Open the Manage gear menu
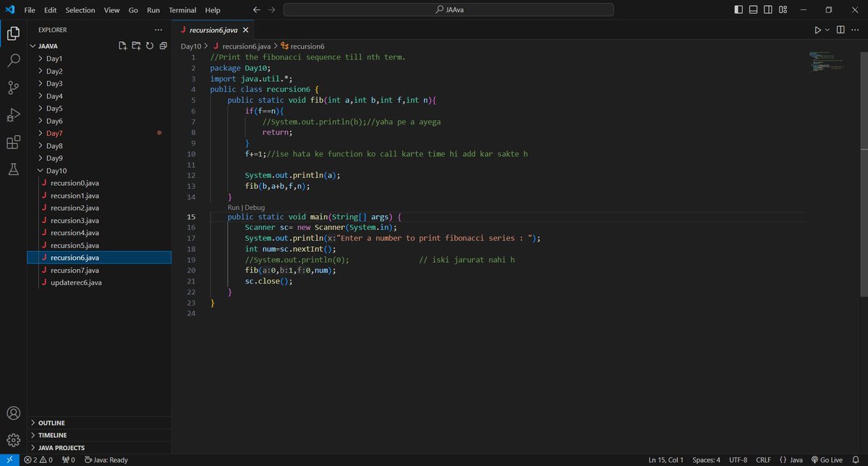This screenshot has width=868, height=466. pos(13,440)
